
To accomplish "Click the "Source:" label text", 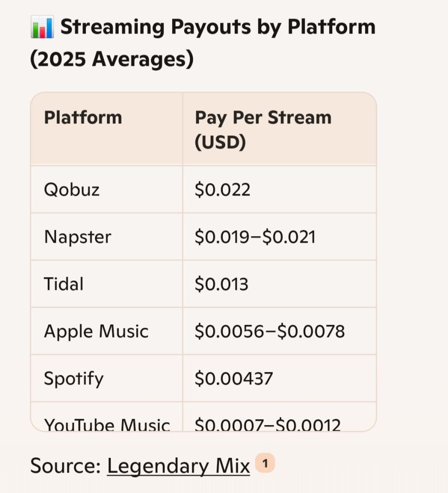I will [x=65, y=466].
